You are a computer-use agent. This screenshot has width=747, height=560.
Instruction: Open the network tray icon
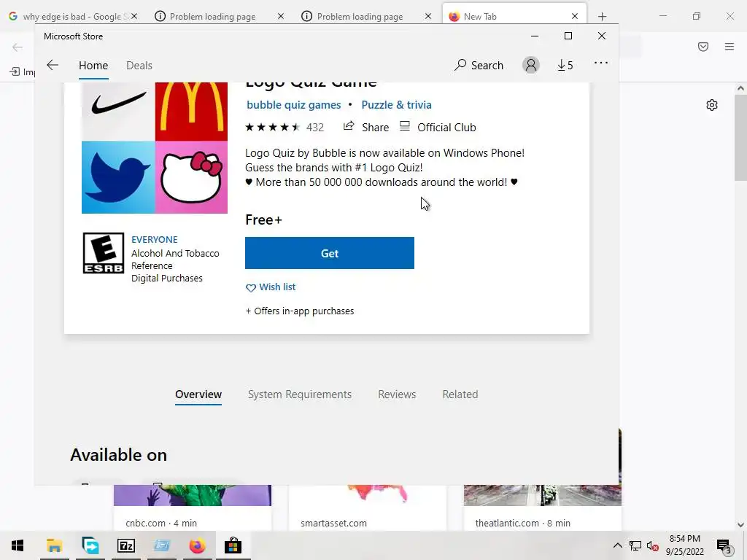pos(635,545)
